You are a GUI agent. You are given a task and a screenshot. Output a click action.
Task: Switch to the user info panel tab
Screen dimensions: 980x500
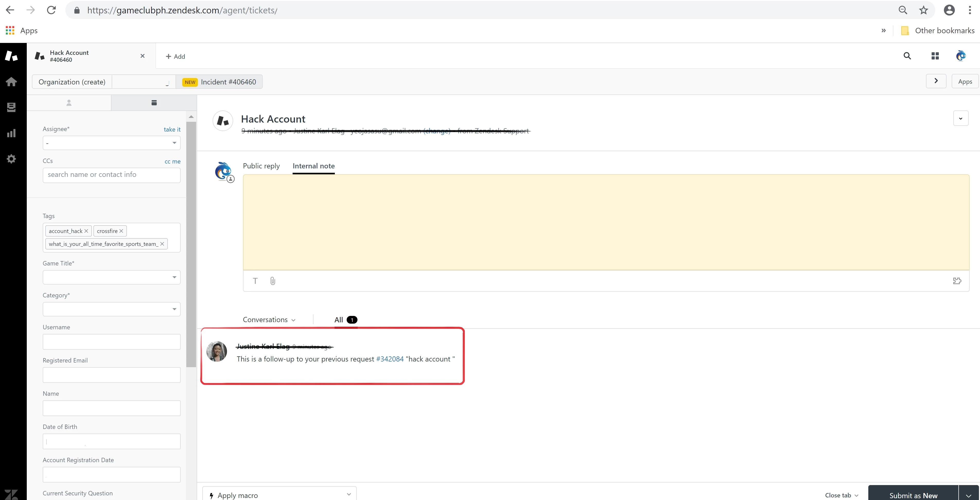[69, 103]
